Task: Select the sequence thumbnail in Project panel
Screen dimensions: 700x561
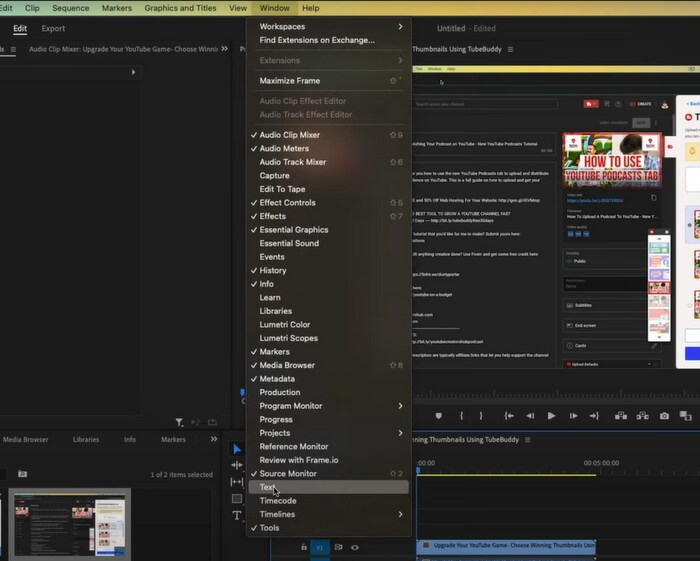Action: 70,525
